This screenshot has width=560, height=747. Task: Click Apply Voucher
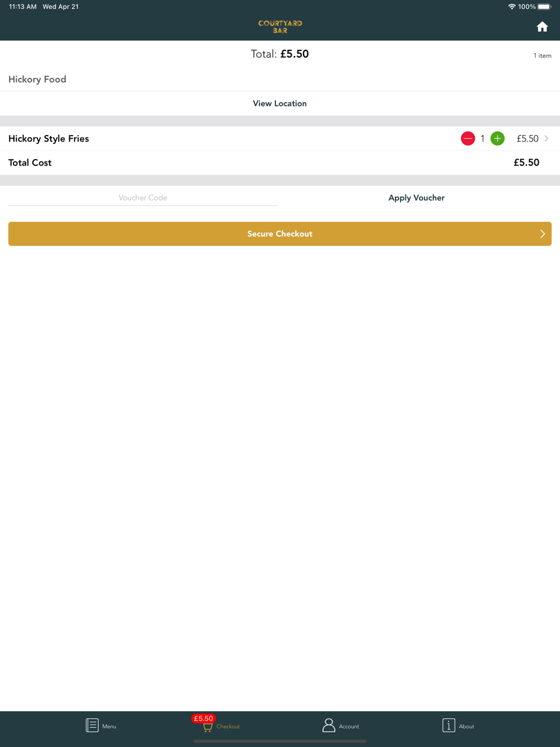tap(417, 198)
